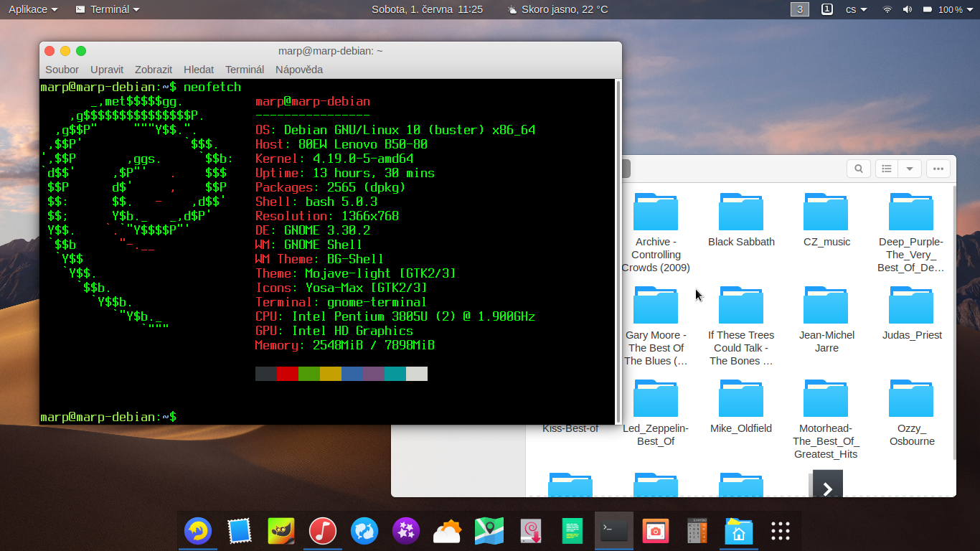Open the red music player dock icon
This screenshot has height=551, width=980.
click(x=322, y=531)
